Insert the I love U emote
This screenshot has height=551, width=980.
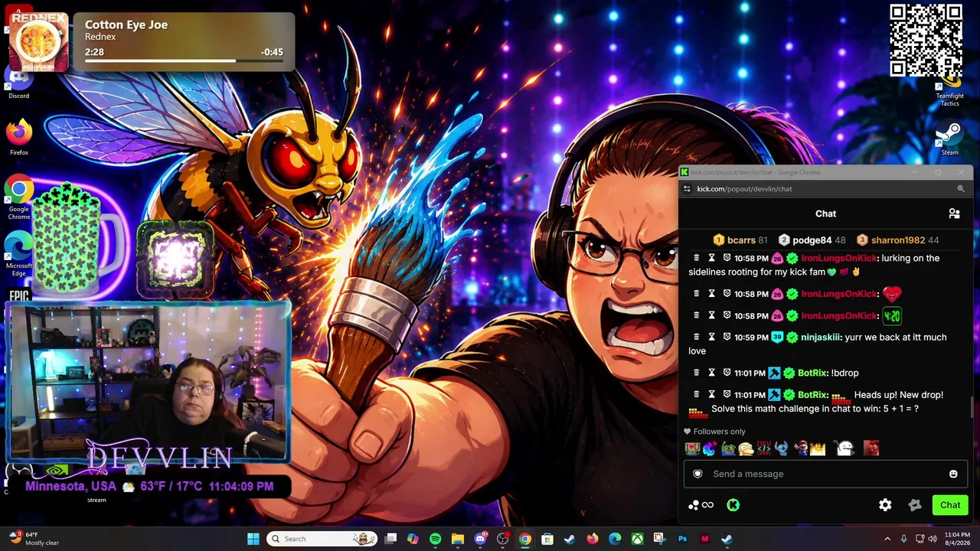point(692,448)
